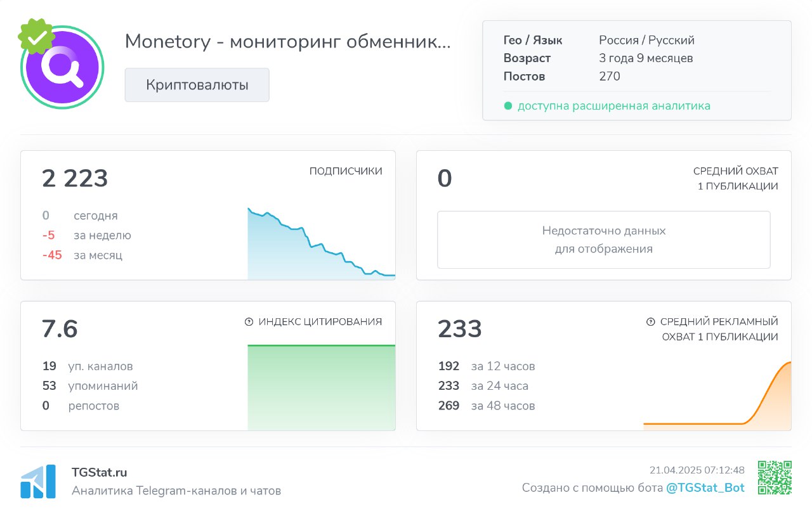
Task: Click the сегодня subscriber change row
Action: (x=80, y=216)
